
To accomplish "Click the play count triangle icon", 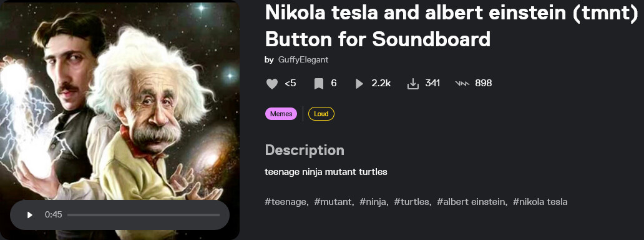I will click(x=359, y=84).
